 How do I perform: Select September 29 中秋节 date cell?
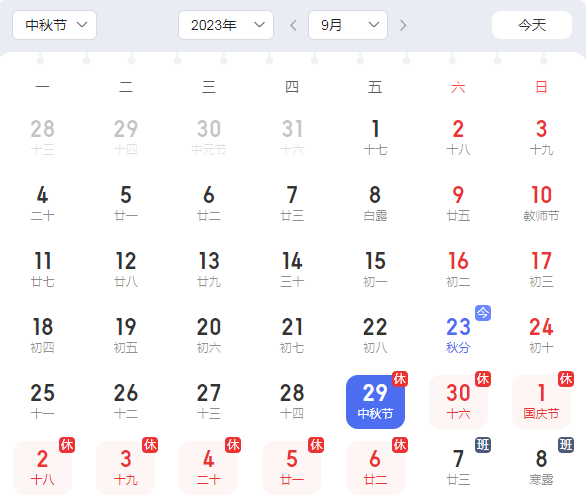375,402
